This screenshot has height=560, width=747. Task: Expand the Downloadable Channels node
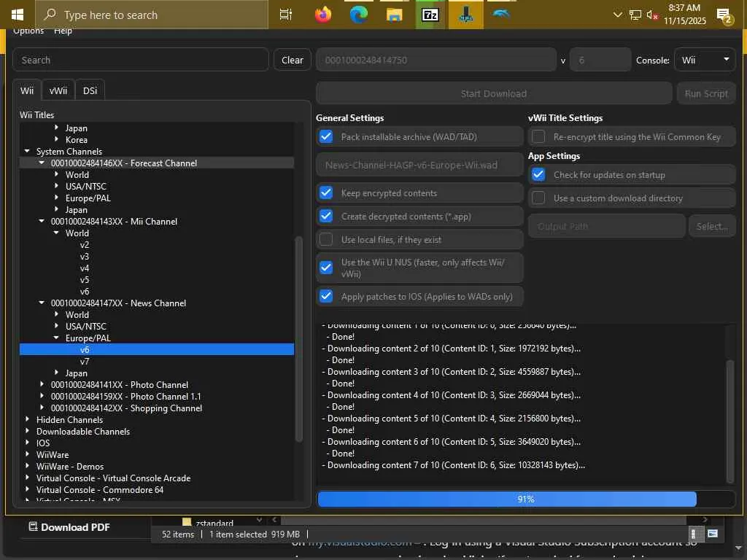[x=27, y=431]
